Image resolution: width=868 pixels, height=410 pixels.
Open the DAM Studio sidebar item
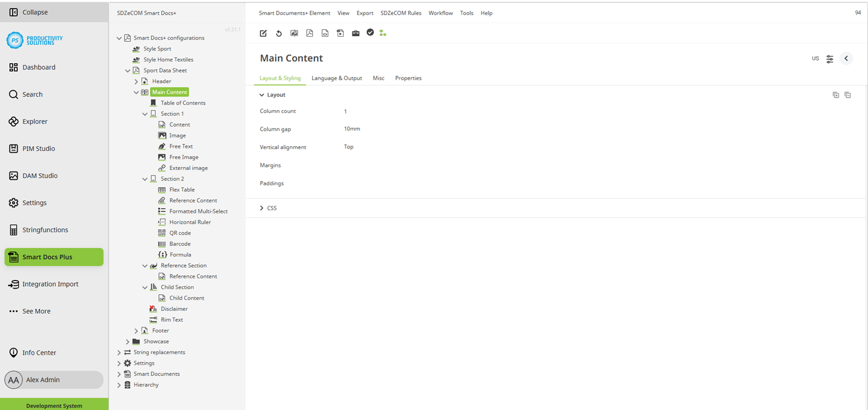(40, 175)
